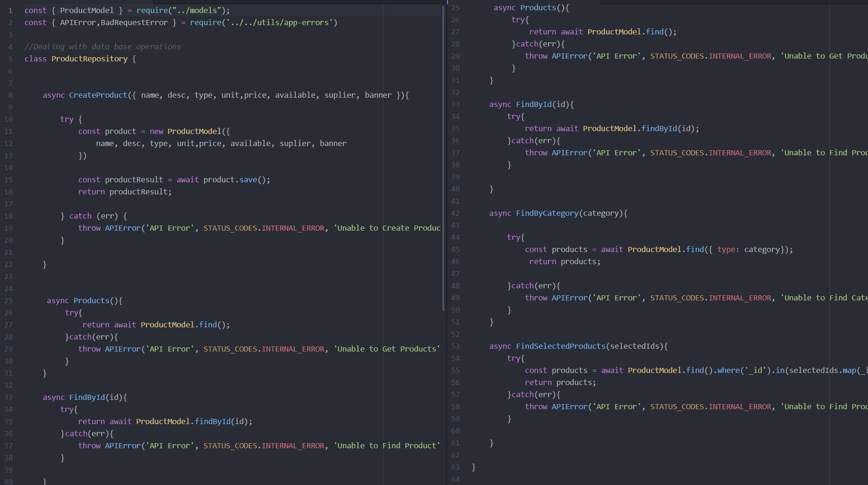
Task: Click the 'Unable to Find Cate' string
Action: (x=824, y=298)
